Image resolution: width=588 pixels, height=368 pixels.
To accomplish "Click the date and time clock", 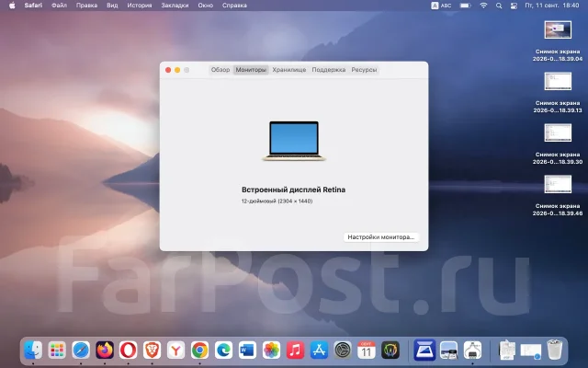I will (x=552, y=6).
